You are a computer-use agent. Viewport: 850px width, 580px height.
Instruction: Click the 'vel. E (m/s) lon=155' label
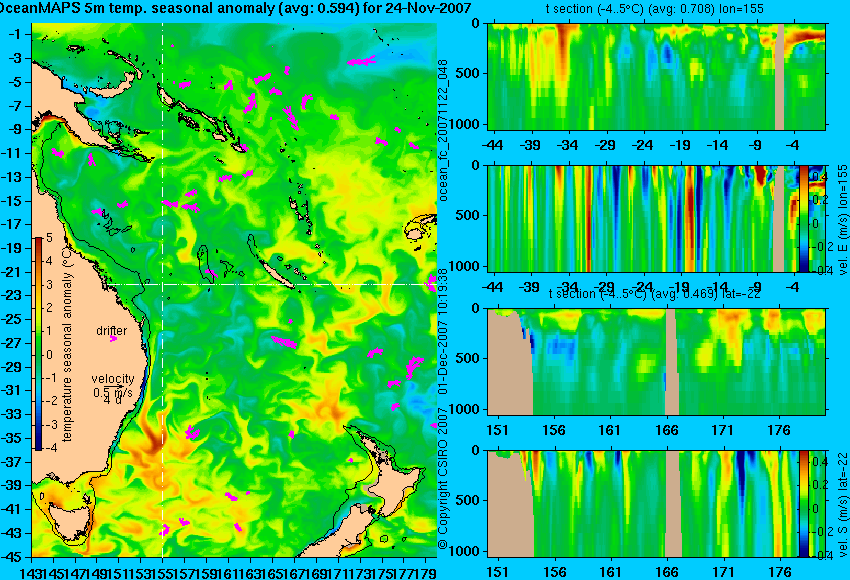[x=842, y=220]
